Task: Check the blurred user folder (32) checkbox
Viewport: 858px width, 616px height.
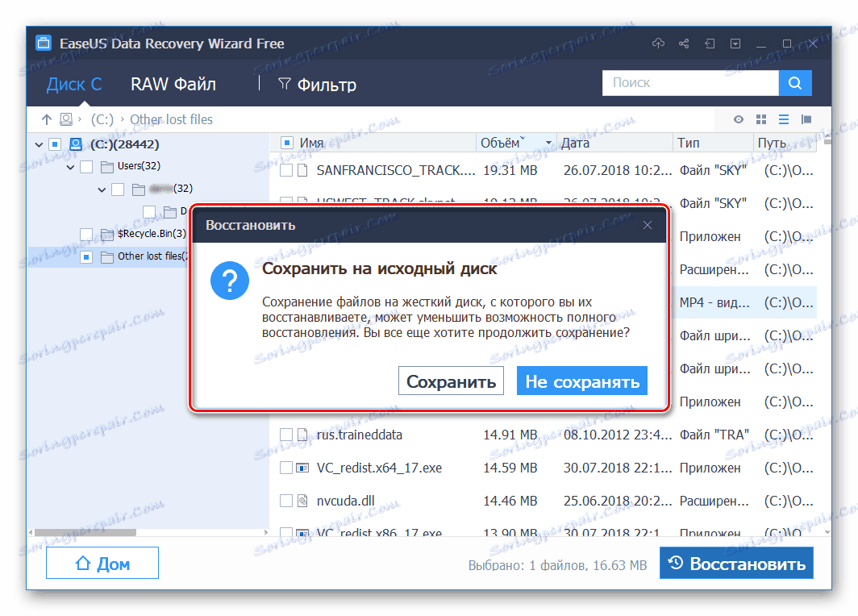Action: click(x=118, y=189)
